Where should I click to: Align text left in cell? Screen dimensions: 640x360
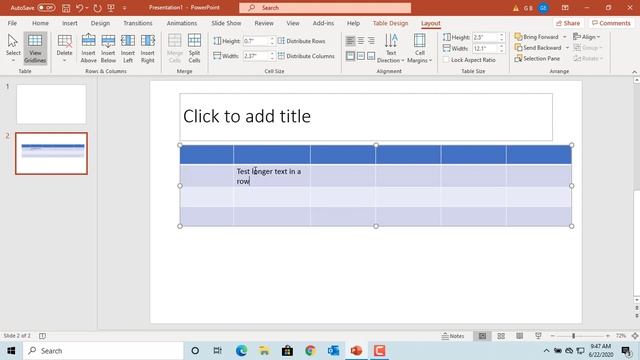point(350,41)
